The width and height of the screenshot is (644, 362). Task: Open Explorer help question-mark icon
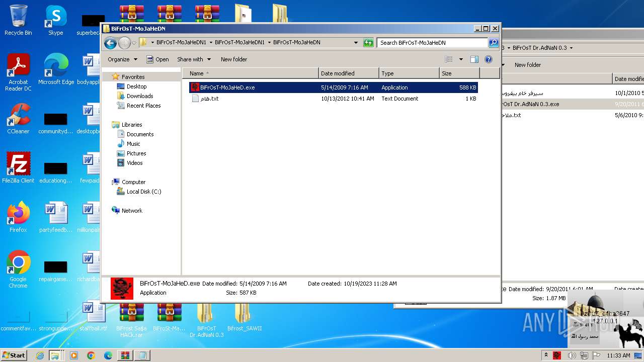488,59
